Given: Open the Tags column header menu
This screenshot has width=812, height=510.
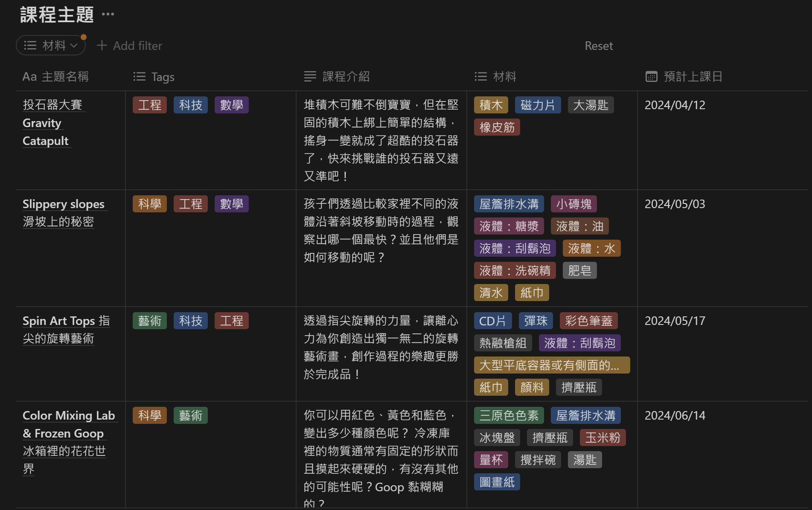Looking at the screenshot, I should tap(163, 77).
